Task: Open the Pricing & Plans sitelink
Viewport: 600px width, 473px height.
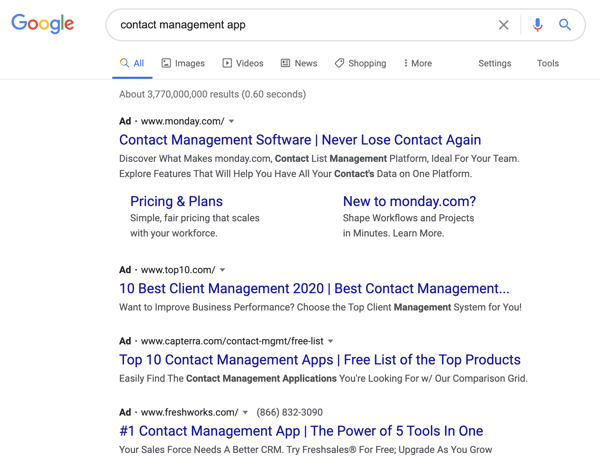Action: pyautogui.click(x=176, y=201)
